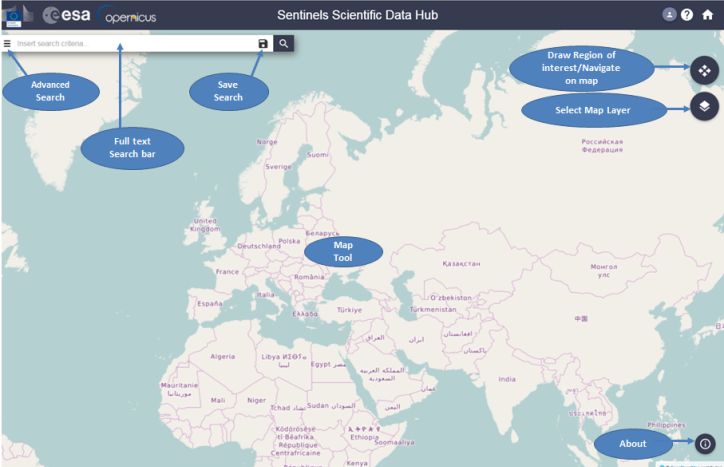Click the Türkiye label on the map

349,310
